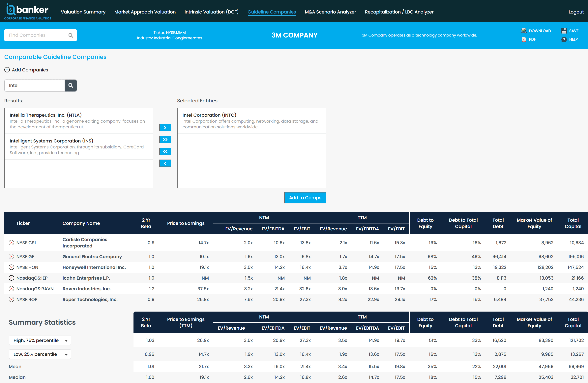Image resolution: width=588 pixels, height=383 pixels.
Task: Move selected entity left with single arrow
Action: [165, 163]
